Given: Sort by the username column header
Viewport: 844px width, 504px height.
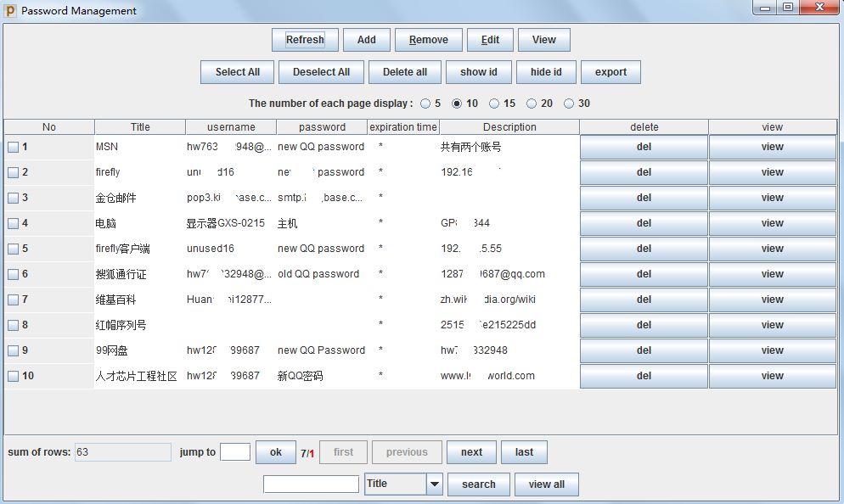Looking at the screenshot, I should tap(231, 127).
